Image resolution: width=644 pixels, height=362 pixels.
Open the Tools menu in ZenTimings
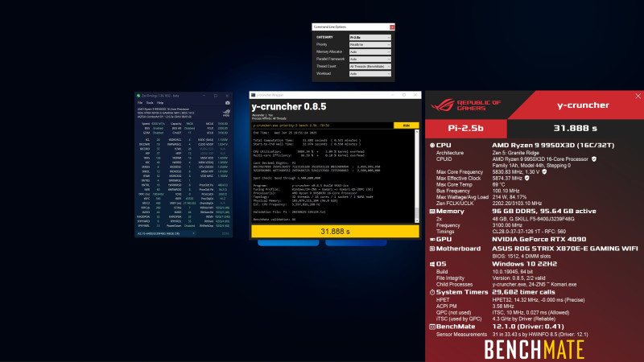(150, 103)
